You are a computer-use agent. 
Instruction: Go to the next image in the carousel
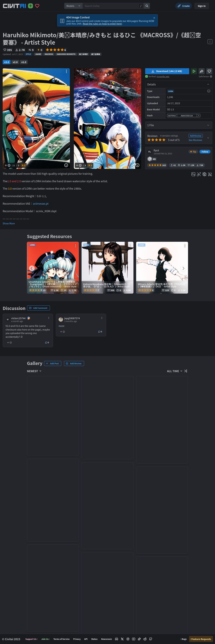134,119
